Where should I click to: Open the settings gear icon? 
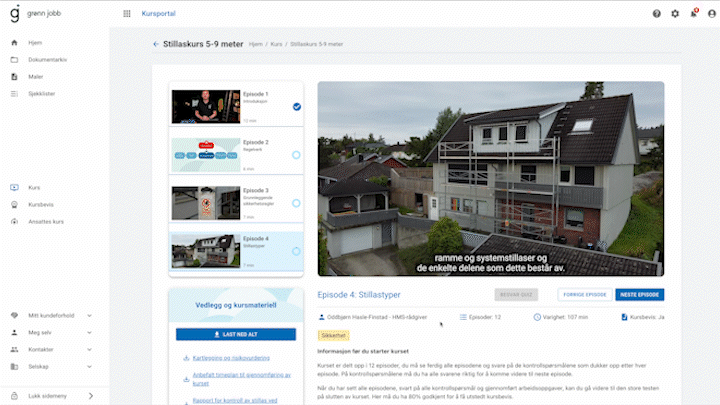675,14
